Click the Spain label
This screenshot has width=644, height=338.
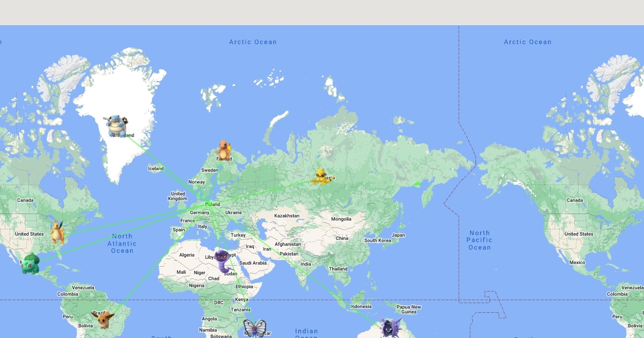(x=179, y=230)
